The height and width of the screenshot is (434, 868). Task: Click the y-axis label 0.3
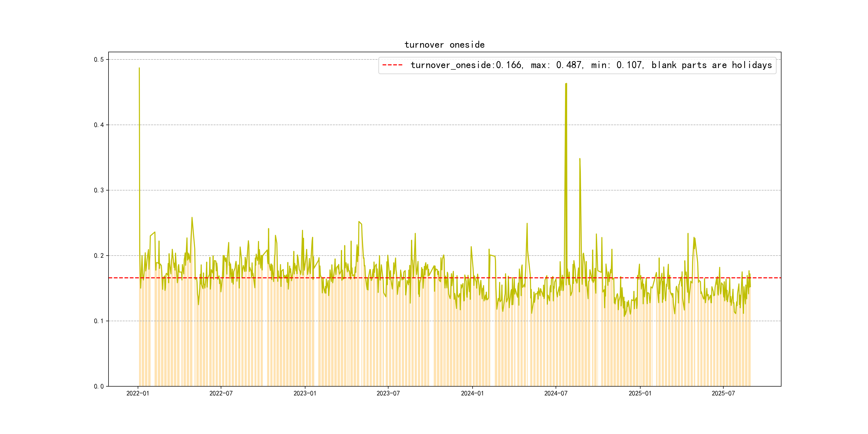click(x=99, y=190)
